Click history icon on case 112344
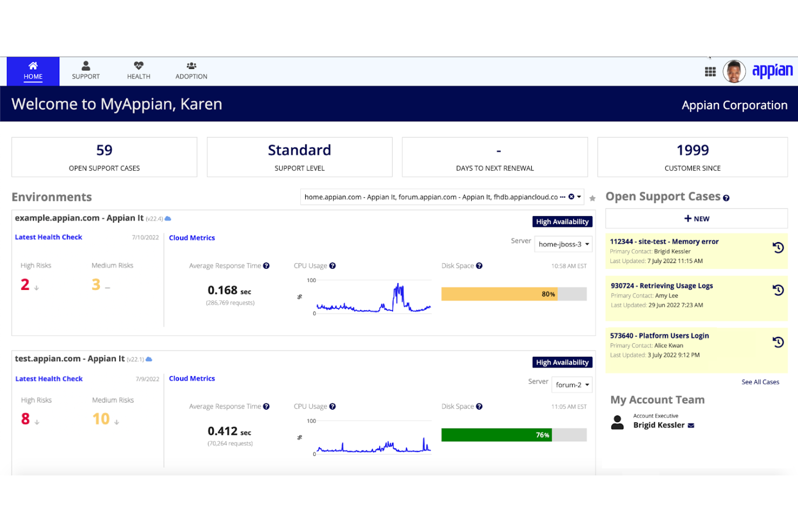 [x=778, y=247]
